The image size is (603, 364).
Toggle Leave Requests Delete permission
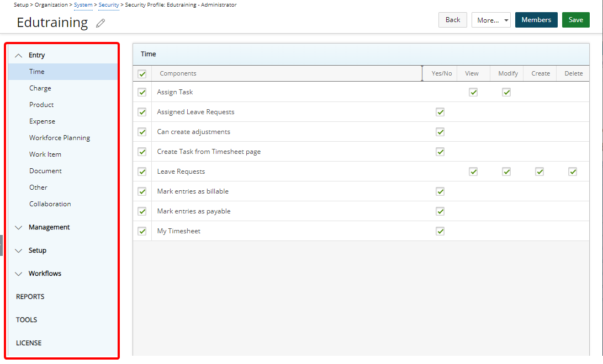click(573, 172)
